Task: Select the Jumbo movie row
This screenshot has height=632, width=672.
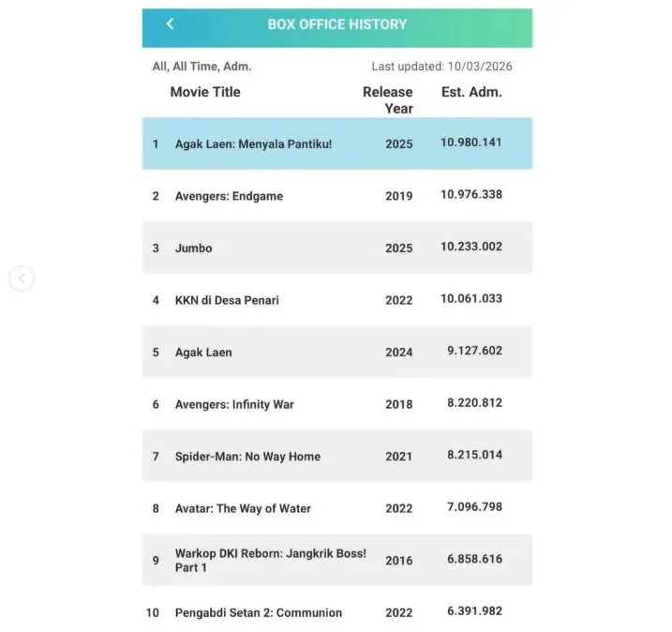Action: (194, 248)
